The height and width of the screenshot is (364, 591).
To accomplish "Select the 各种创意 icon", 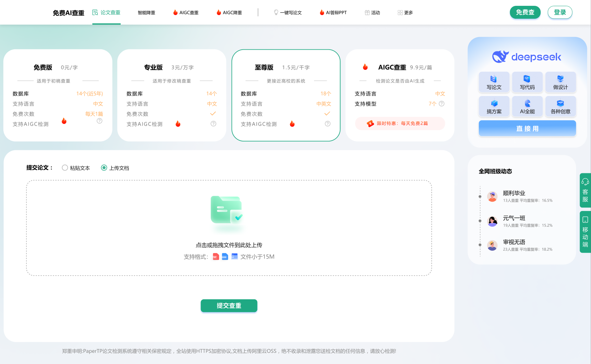I will point(560,106).
